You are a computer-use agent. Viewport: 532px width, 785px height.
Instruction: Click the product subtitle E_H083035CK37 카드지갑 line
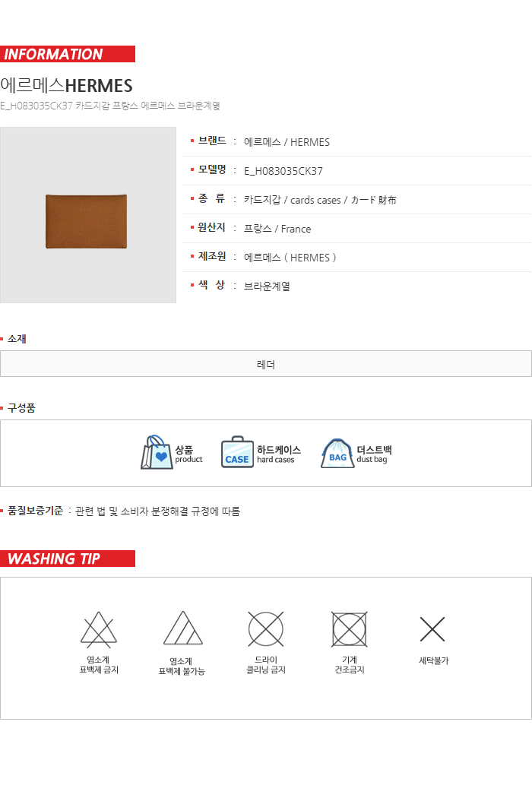tap(110, 106)
